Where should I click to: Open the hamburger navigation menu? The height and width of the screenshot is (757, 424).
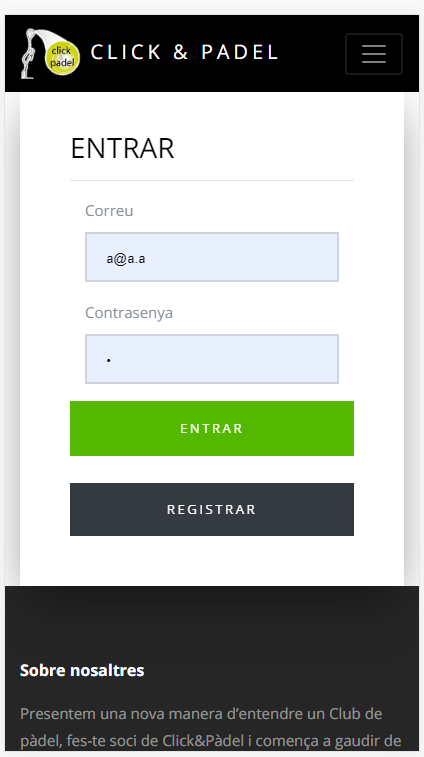[374, 54]
